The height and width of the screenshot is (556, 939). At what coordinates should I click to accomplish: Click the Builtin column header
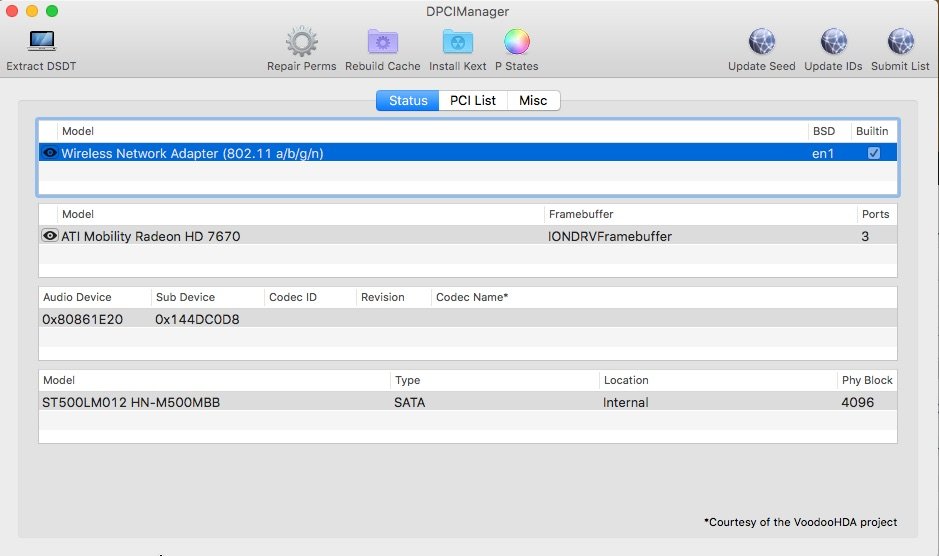tap(872, 131)
